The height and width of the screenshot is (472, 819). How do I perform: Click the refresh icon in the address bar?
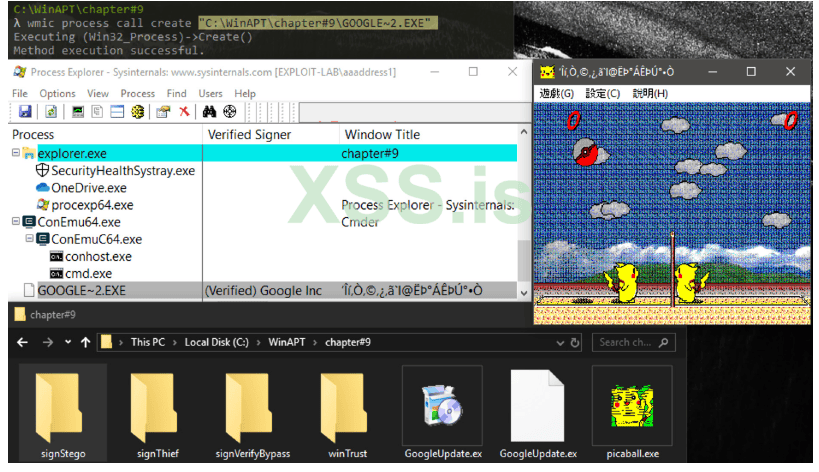point(575,343)
